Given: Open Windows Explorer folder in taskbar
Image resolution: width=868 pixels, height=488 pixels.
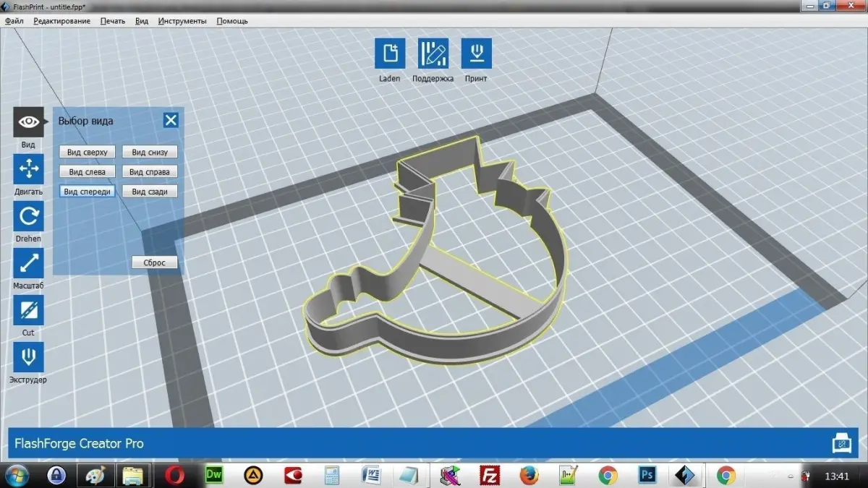Looking at the screenshot, I should pyautogui.click(x=135, y=475).
